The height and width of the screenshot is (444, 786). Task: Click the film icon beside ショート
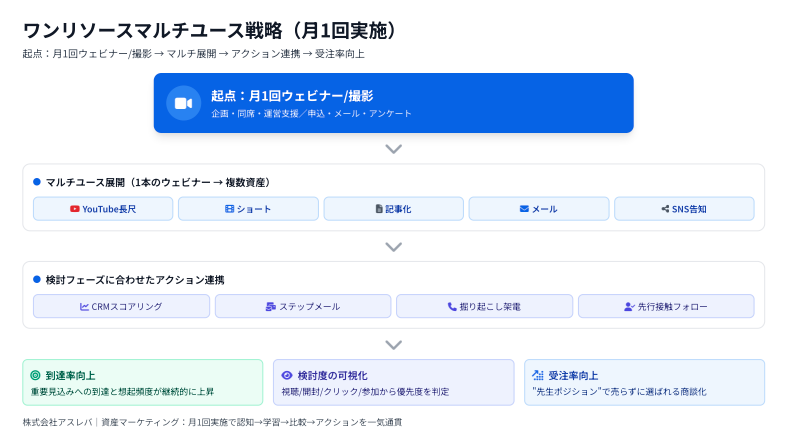click(x=229, y=209)
